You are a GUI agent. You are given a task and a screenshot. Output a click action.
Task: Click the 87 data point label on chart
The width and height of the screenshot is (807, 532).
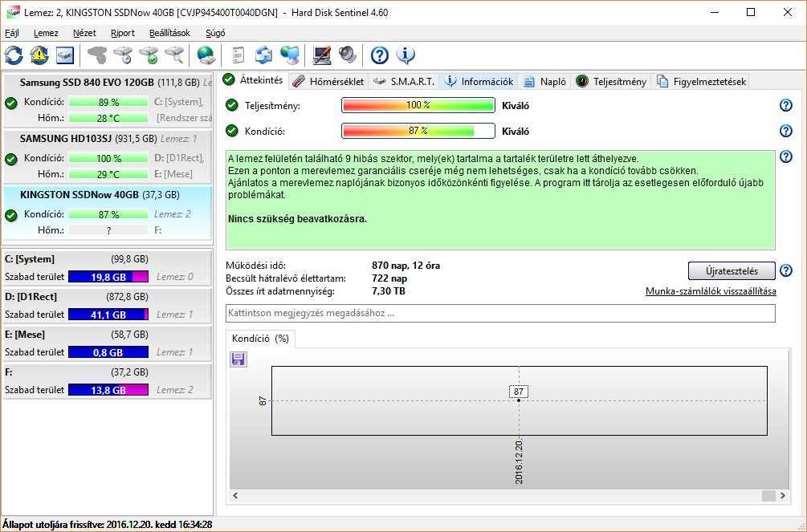tap(519, 392)
